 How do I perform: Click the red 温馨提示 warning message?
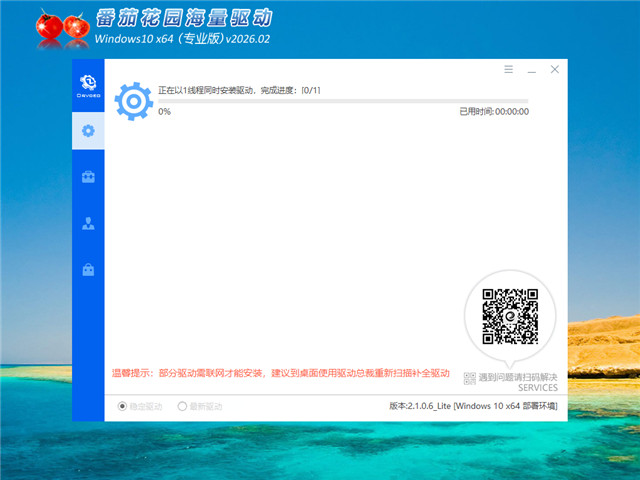tap(280, 372)
